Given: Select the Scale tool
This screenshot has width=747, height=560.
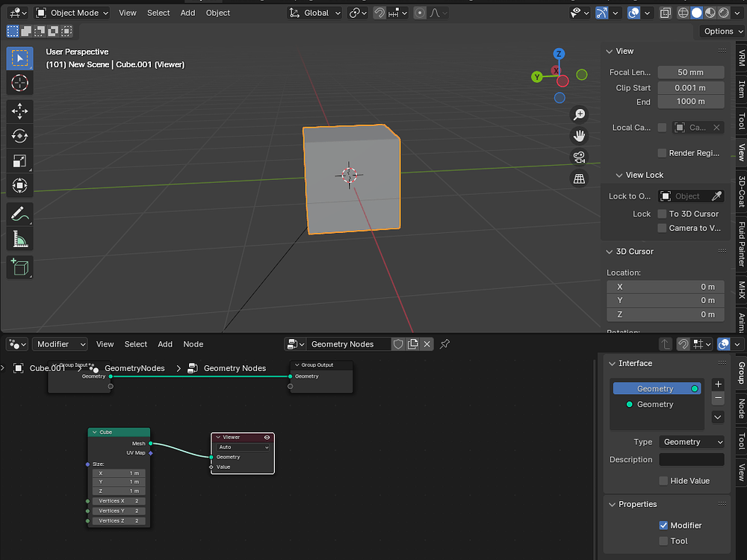Looking at the screenshot, I should [x=19, y=161].
